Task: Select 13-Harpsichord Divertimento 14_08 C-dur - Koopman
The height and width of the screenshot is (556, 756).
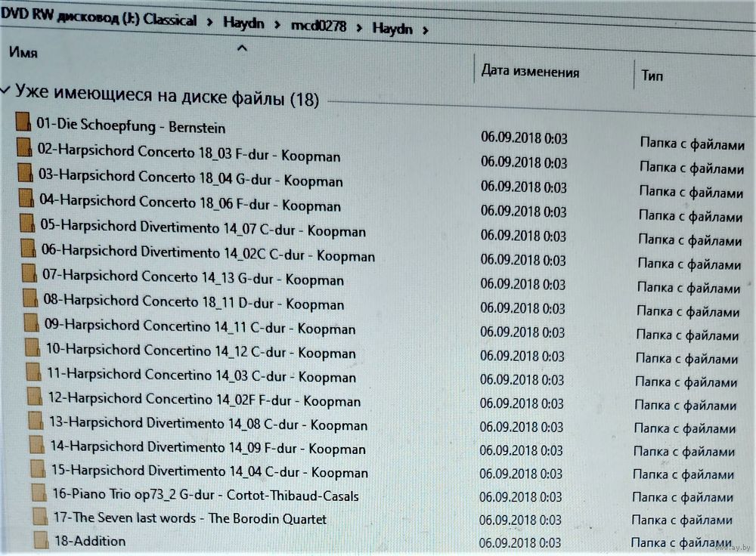Action: pyautogui.click(x=209, y=424)
